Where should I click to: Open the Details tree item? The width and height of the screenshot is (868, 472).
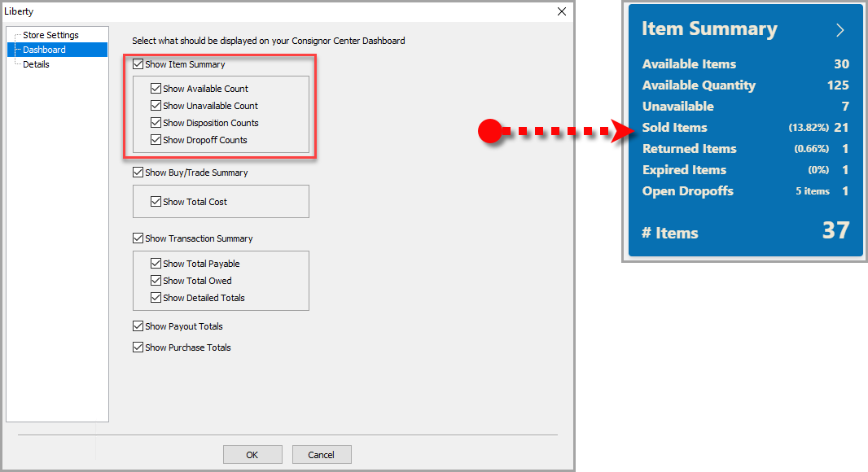pos(36,64)
